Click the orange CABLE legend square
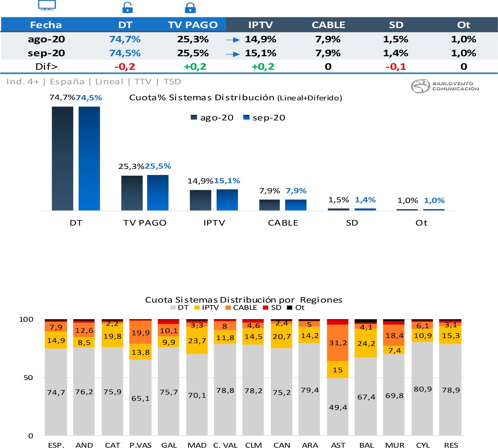Image resolution: width=498 pixels, height=448 pixels. coord(228,308)
